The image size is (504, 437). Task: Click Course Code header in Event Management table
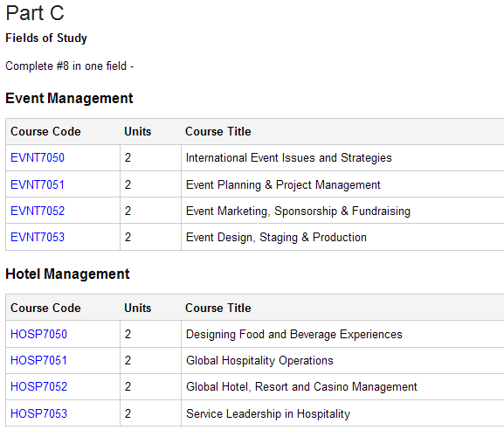pos(45,131)
